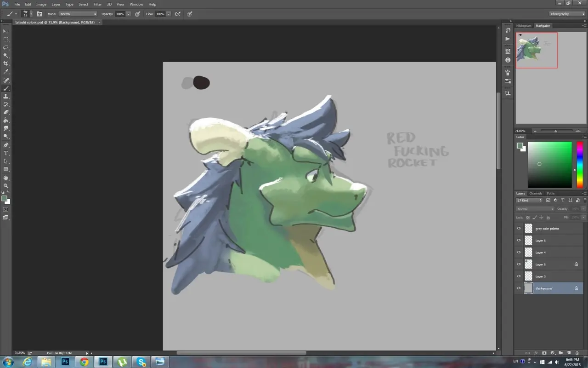Open the layer blend mode Normal dropdown
588x368 pixels.
pos(535,209)
